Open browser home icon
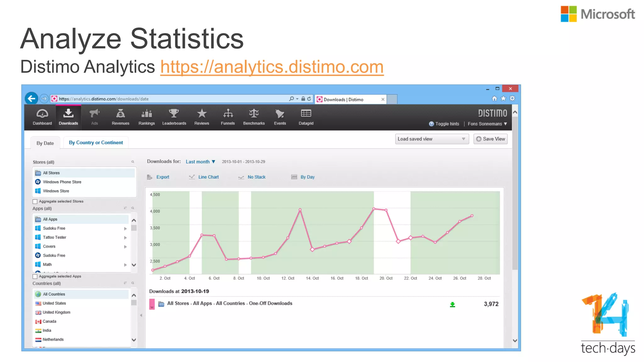This screenshot has width=644, height=362. coord(494,99)
